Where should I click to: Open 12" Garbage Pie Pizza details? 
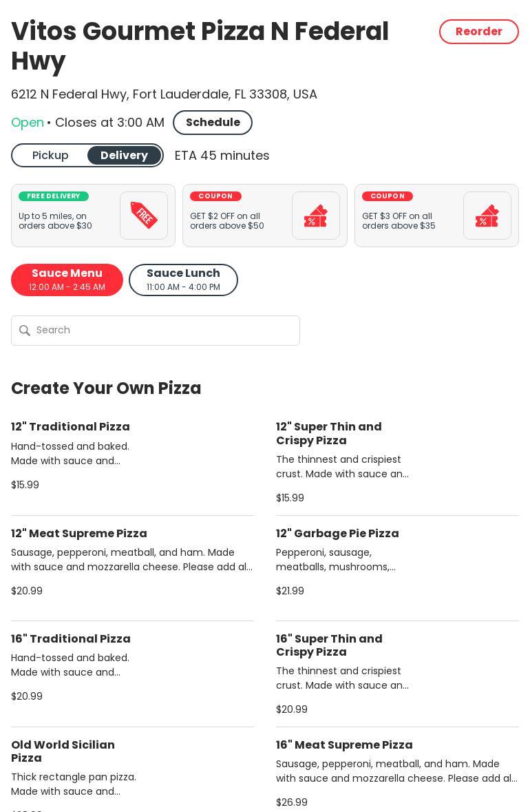pos(337,534)
